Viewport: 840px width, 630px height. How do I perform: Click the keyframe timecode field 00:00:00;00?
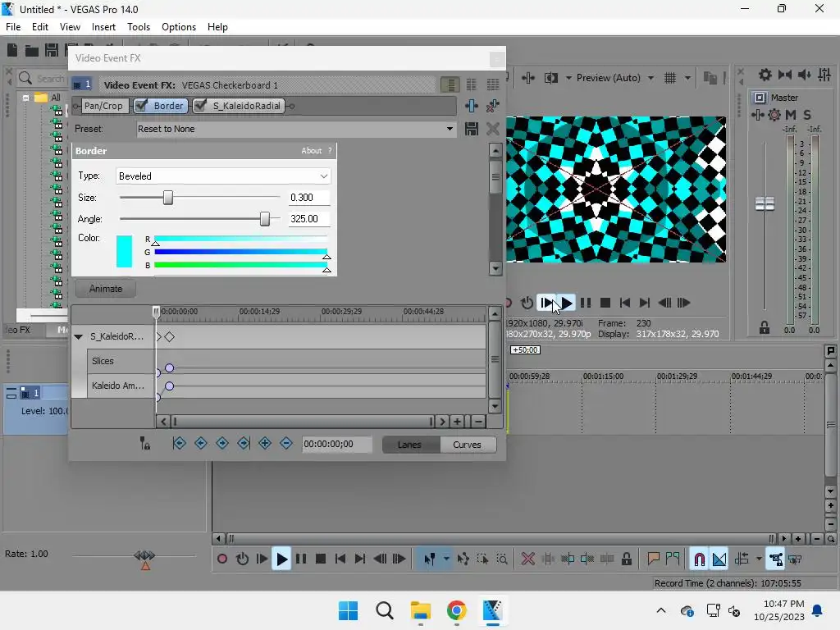pos(337,444)
